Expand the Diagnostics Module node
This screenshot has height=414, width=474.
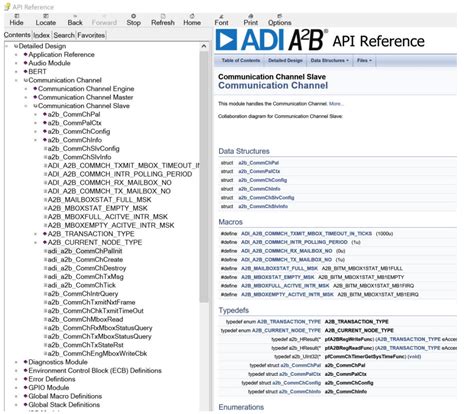(x=16, y=362)
